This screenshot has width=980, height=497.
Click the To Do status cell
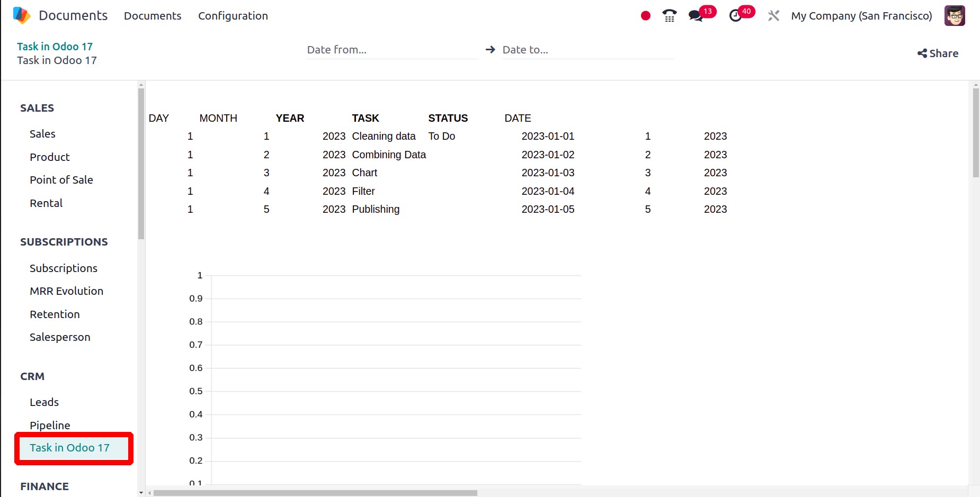pos(442,136)
